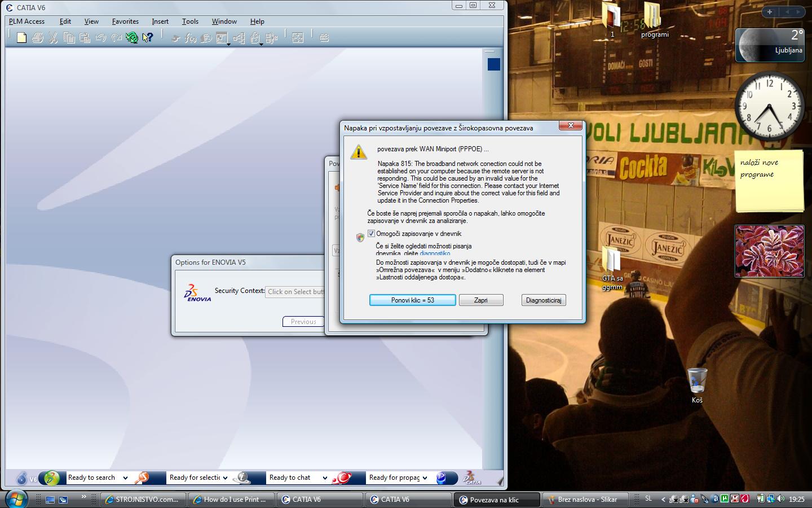
Task: Expand the 'Ready for propagate' dropdown
Action: [x=425, y=478]
